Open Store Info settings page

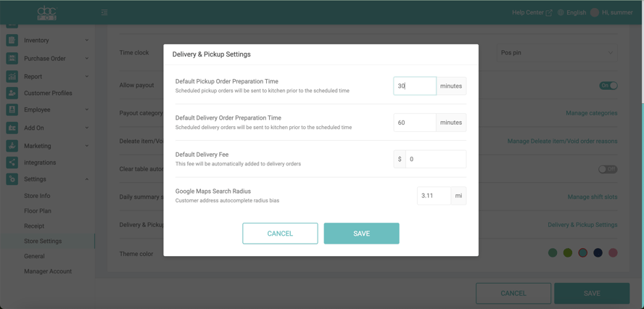pos(37,196)
